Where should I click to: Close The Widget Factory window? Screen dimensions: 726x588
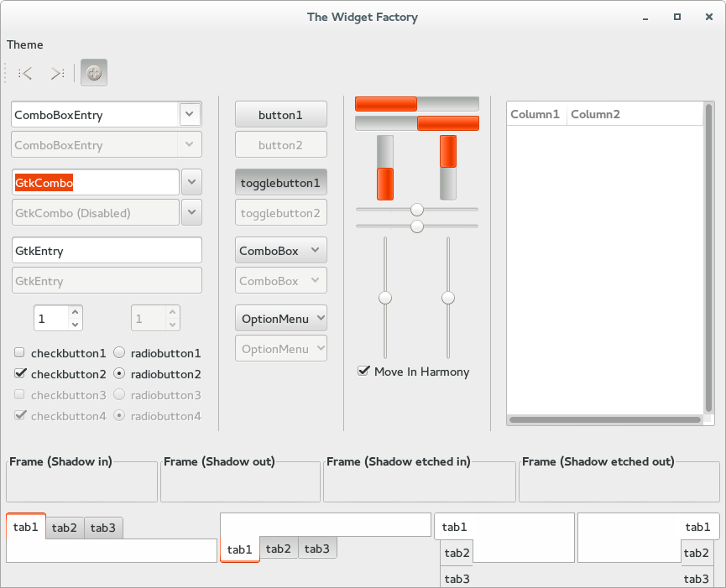pyautogui.click(x=709, y=17)
